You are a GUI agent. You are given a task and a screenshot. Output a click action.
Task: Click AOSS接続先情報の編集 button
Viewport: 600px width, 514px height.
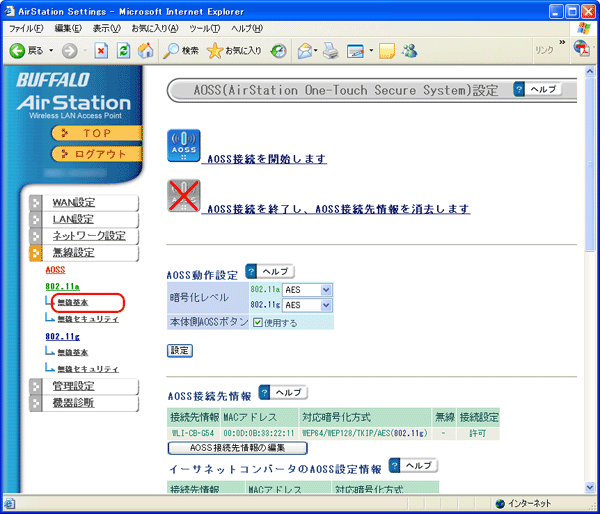coord(237,448)
